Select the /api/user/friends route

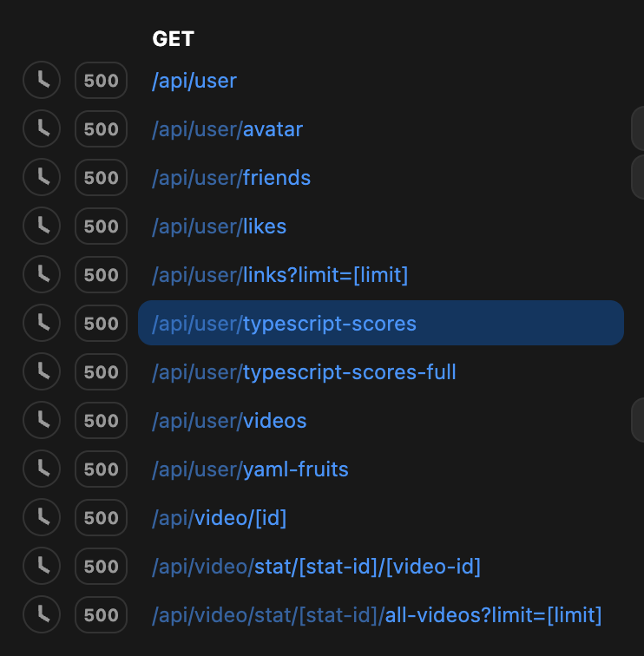231,178
